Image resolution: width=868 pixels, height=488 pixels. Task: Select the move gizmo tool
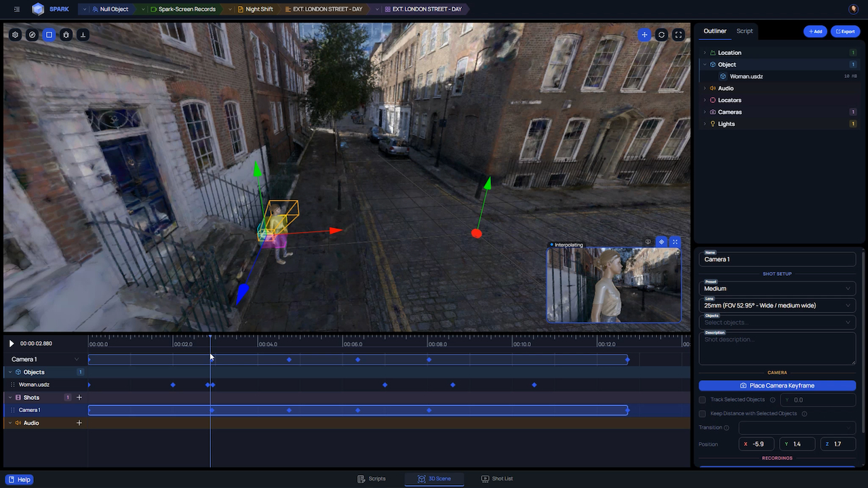(x=644, y=35)
